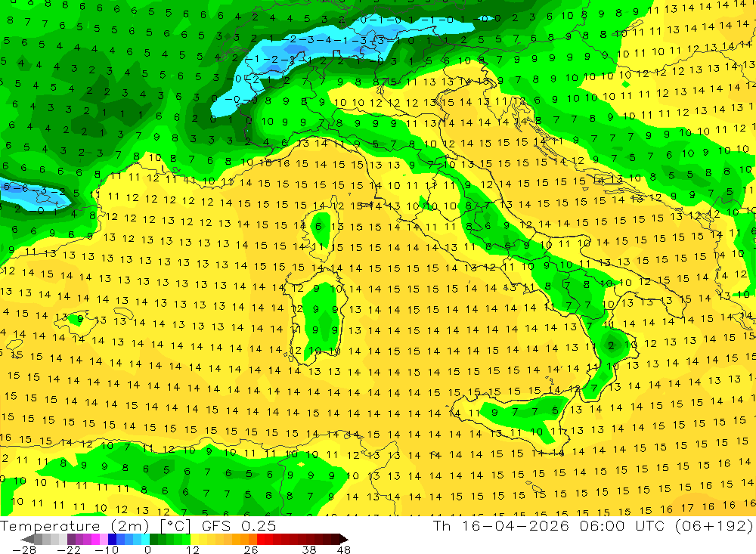Viewport: 756px width, 554px height.
Task: Click the '26' legend label
Action: tap(251, 550)
